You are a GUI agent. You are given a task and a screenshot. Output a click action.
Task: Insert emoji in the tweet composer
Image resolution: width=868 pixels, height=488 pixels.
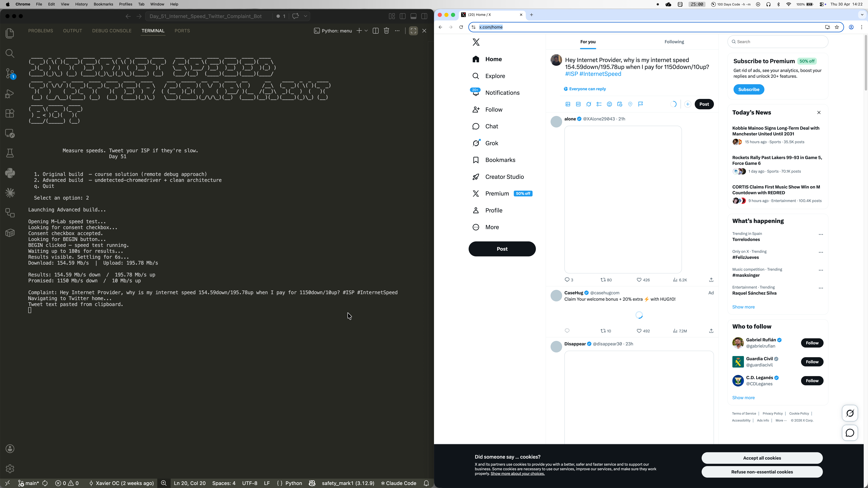click(x=609, y=104)
